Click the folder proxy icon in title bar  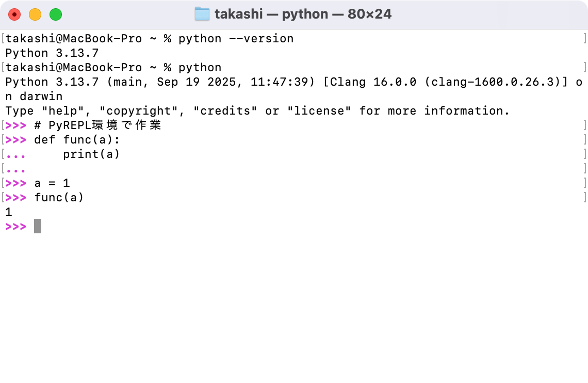[202, 14]
